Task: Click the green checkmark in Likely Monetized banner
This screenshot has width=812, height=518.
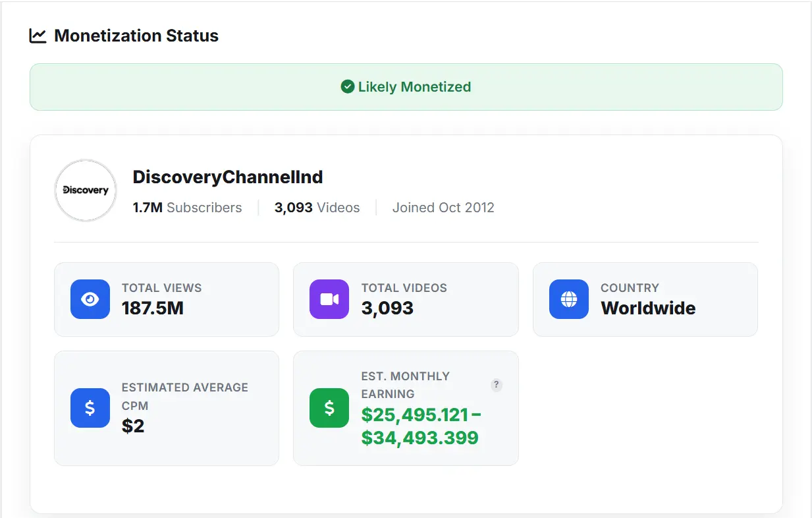Action: pos(348,86)
